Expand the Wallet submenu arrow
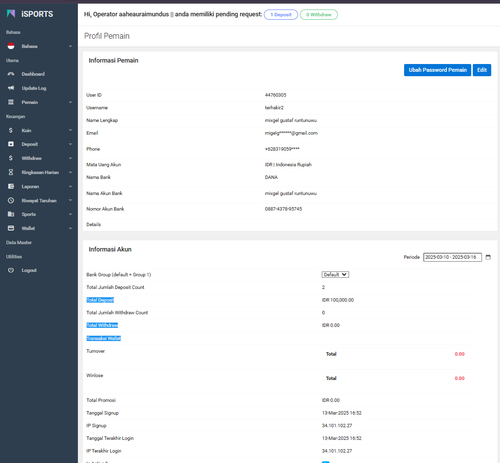Viewport: 500px width, 463px height. tap(70, 228)
